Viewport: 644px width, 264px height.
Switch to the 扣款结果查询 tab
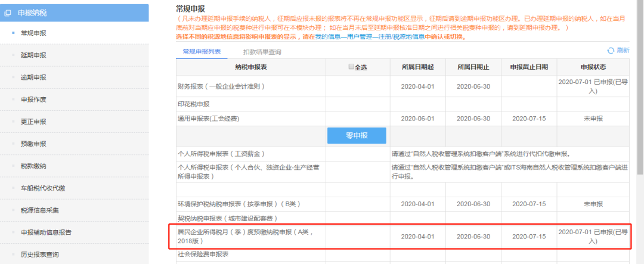[262, 52]
